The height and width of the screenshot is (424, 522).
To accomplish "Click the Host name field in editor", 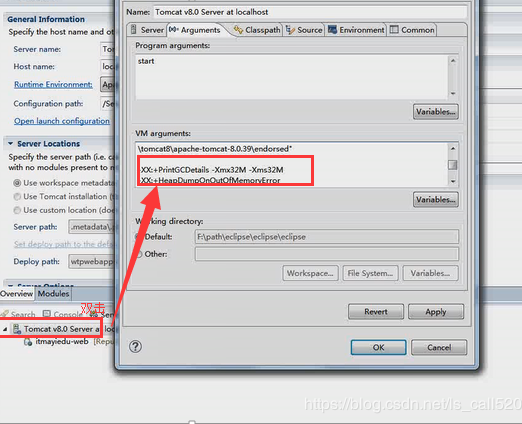I will [107, 67].
